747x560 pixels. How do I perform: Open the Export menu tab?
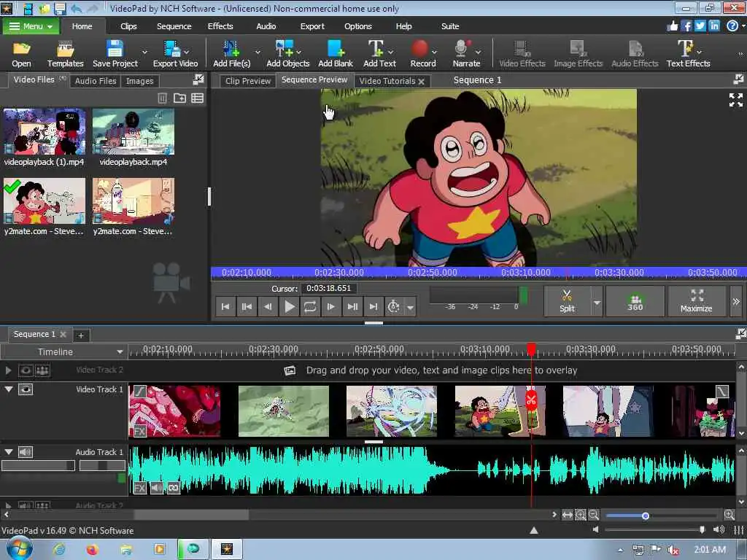coord(312,26)
